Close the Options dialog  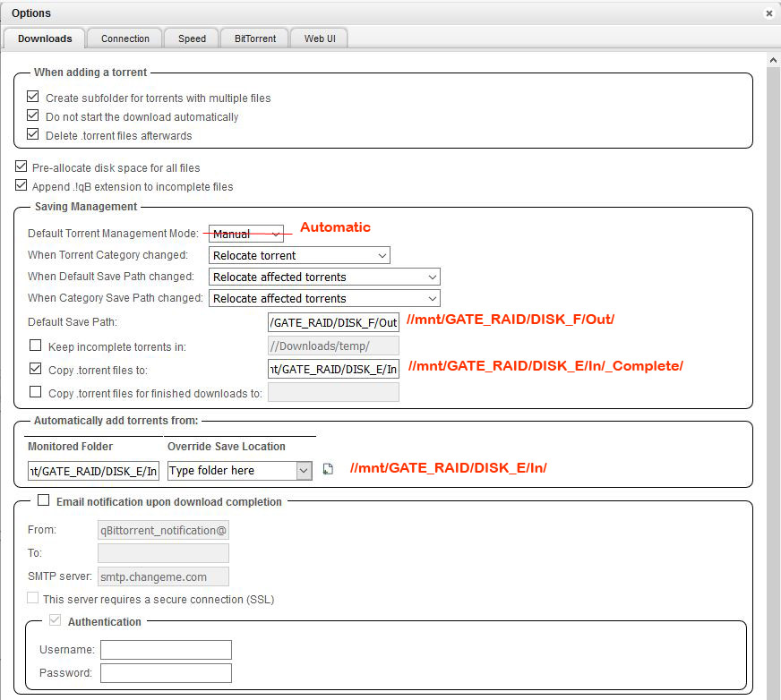[769, 13]
